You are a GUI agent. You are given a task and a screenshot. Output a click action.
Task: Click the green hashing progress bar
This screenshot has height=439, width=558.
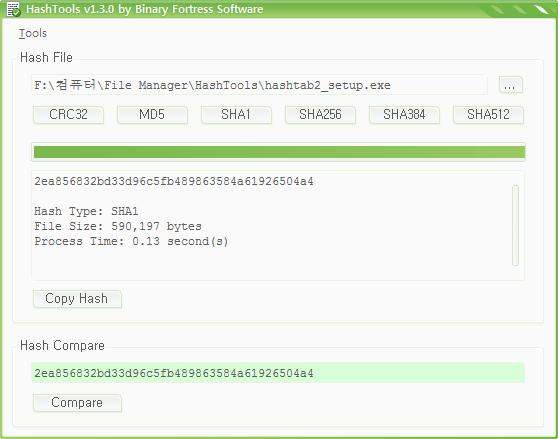tap(278, 152)
